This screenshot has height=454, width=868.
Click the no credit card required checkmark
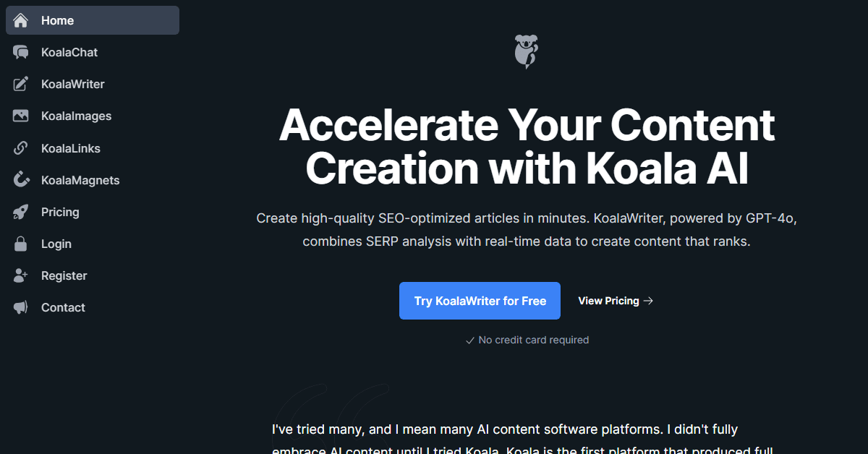click(470, 340)
